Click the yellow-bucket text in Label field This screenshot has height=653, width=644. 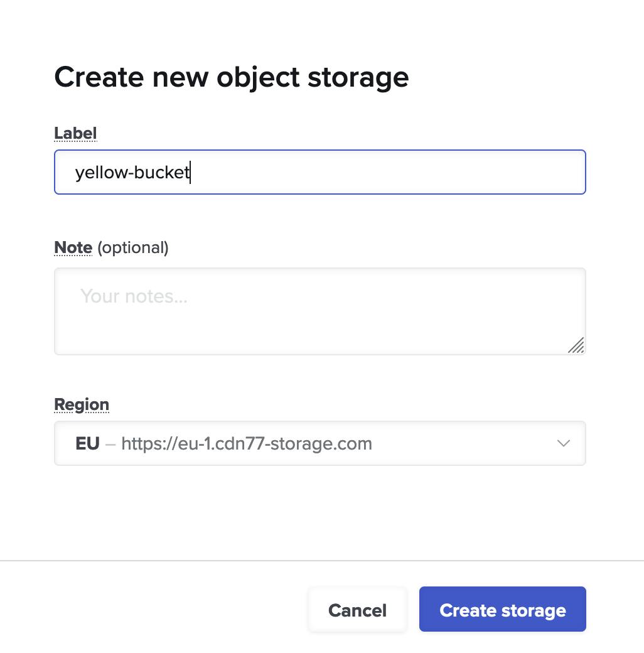tap(132, 173)
